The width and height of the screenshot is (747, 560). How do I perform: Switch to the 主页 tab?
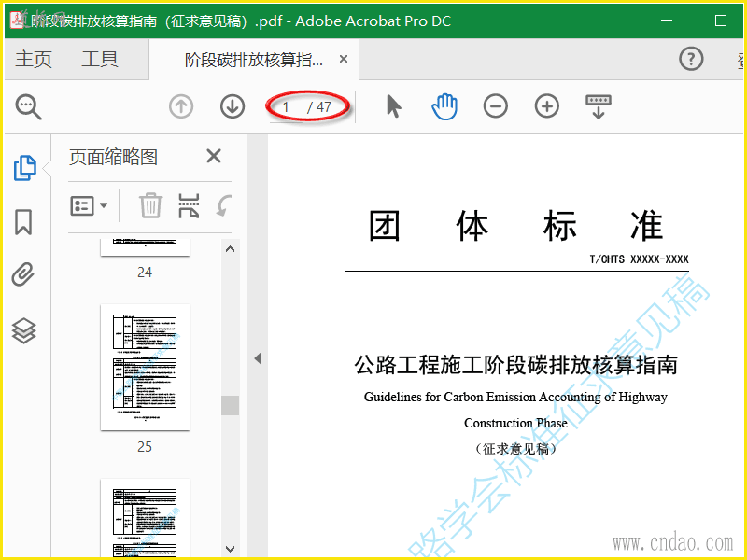pyautogui.click(x=34, y=59)
